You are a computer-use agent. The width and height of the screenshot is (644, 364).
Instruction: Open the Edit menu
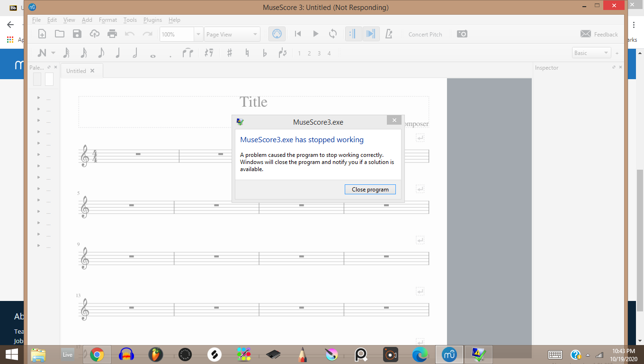[52, 20]
